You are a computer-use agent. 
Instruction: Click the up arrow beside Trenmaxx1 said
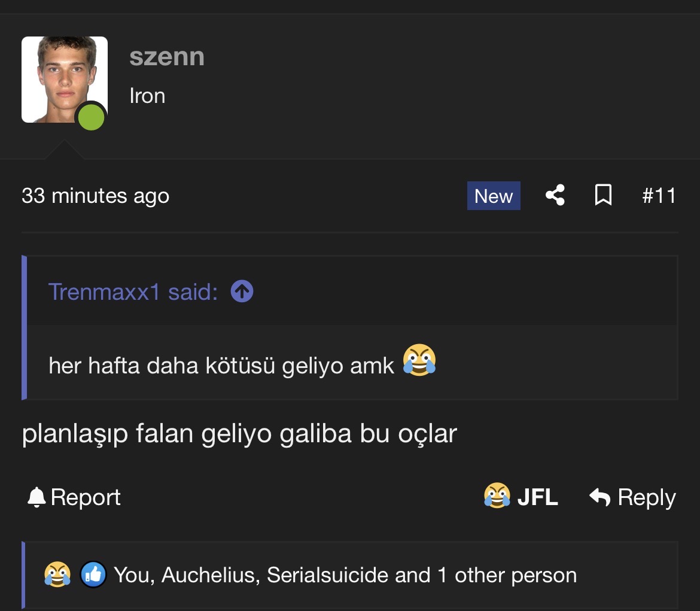point(242,291)
